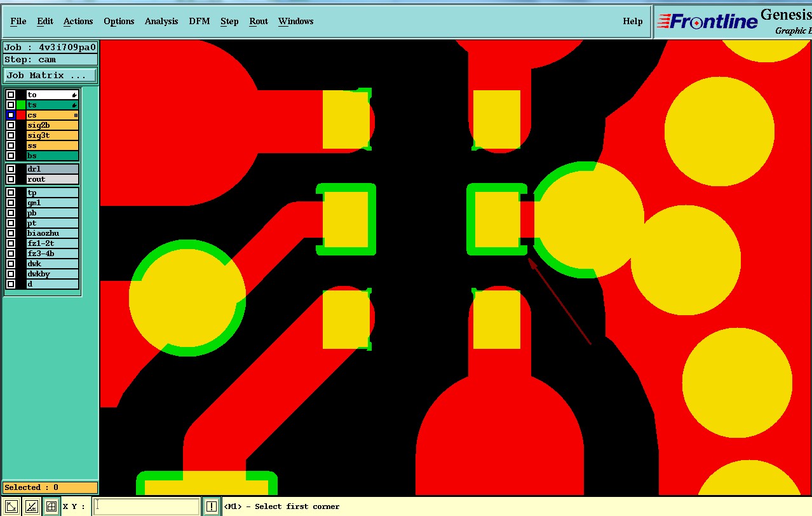Toggle the display checkbox for layer ts
812x516 pixels.
[11, 105]
